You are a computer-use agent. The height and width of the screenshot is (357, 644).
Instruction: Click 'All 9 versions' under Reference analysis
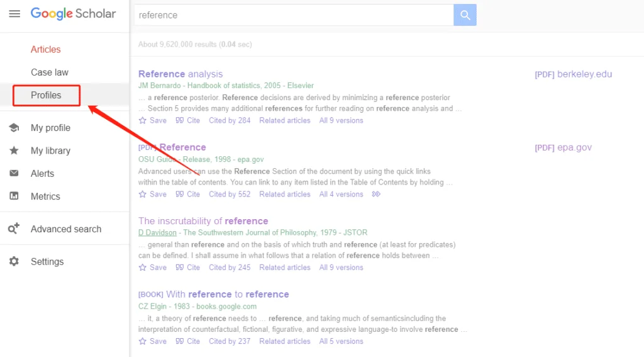(x=341, y=120)
